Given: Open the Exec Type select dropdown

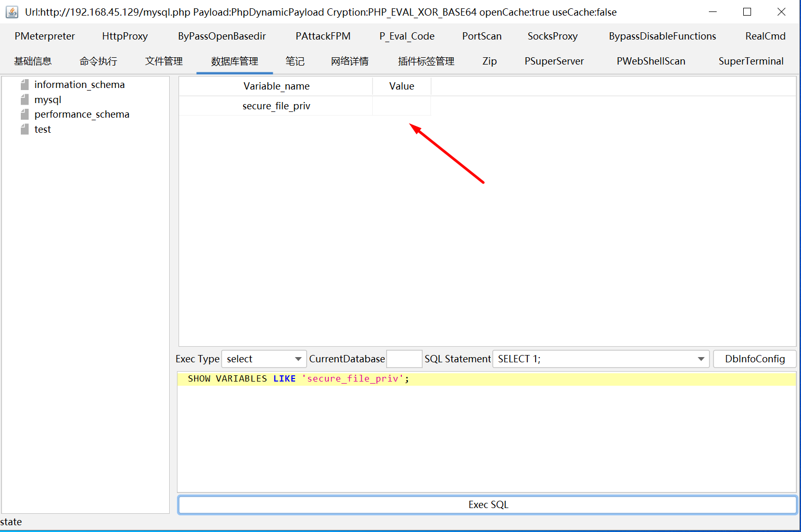Looking at the screenshot, I should pyautogui.click(x=264, y=359).
